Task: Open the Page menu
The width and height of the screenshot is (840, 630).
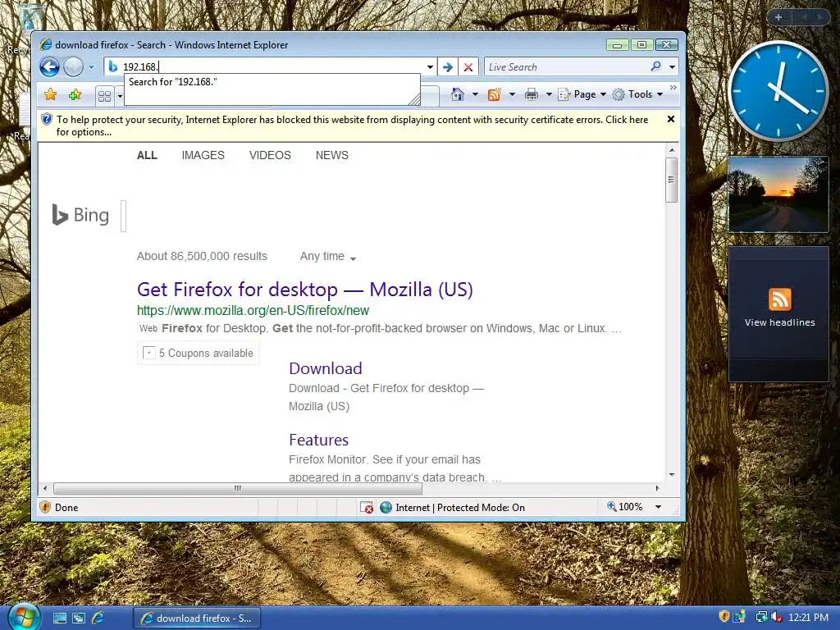Action: coord(582,94)
